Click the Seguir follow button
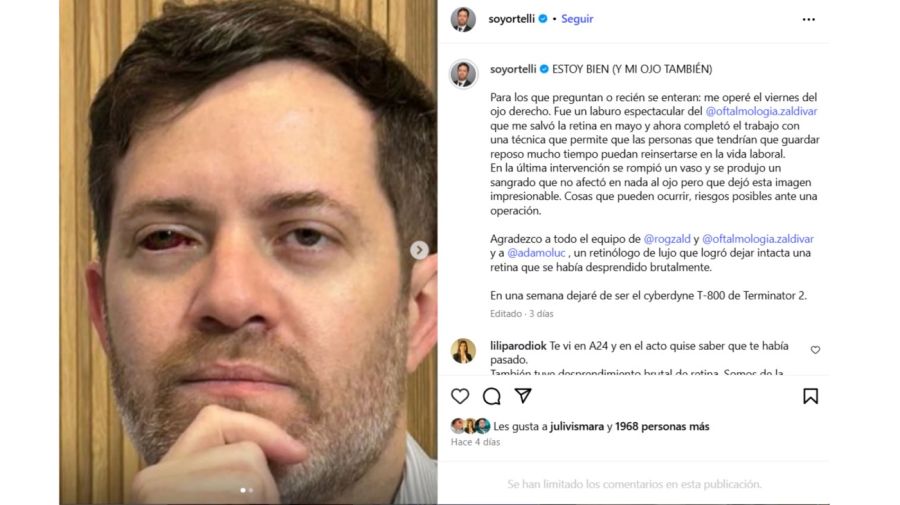 point(577,19)
